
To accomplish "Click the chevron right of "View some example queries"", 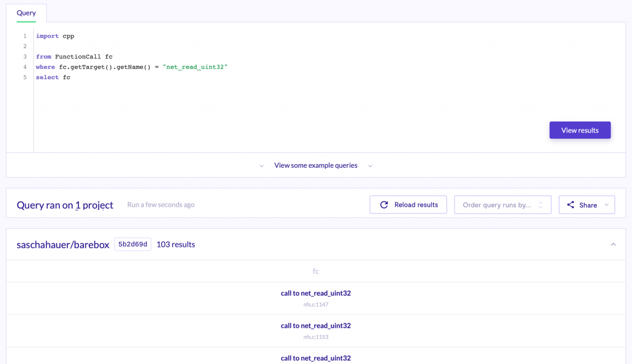I will pos(370,166).
